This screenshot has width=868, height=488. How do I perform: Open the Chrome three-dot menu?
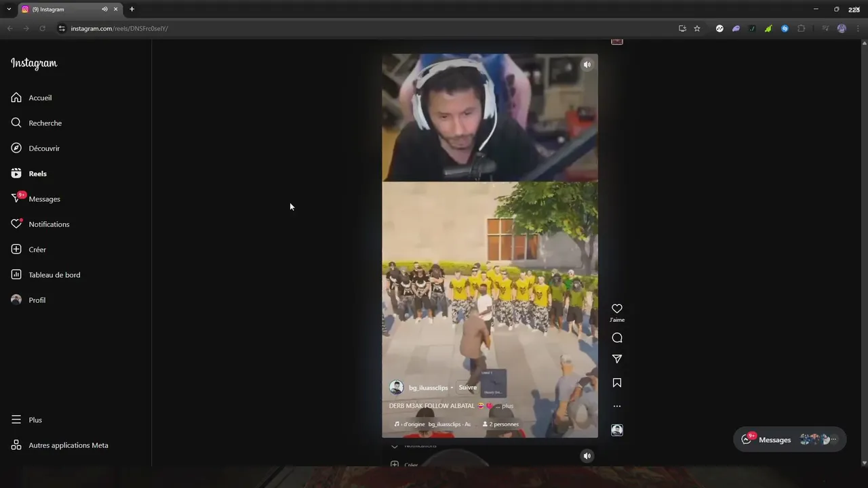(x=856, y=28)
